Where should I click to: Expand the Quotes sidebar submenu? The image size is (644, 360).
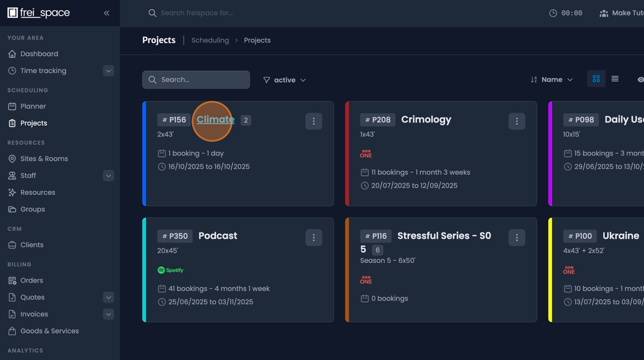(109, 297)
